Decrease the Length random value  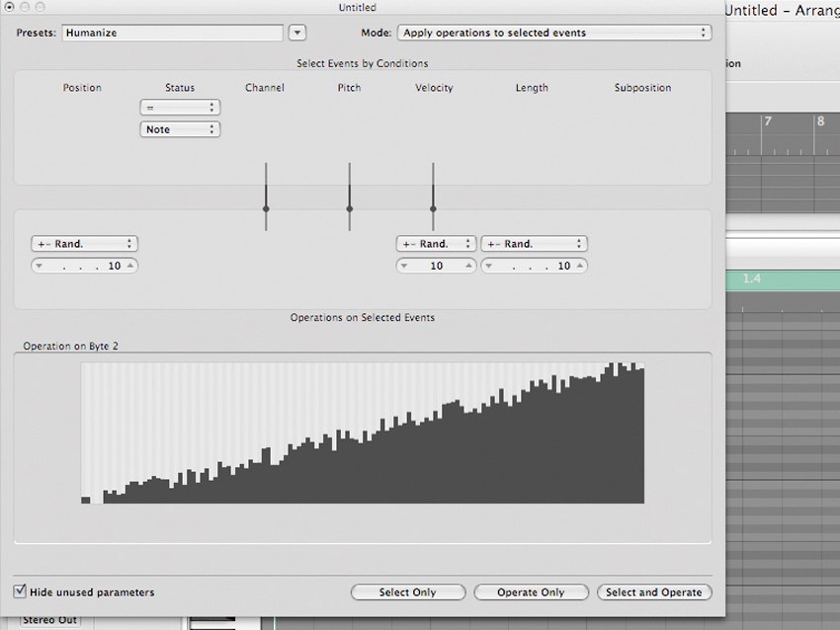tap(488, 266)
